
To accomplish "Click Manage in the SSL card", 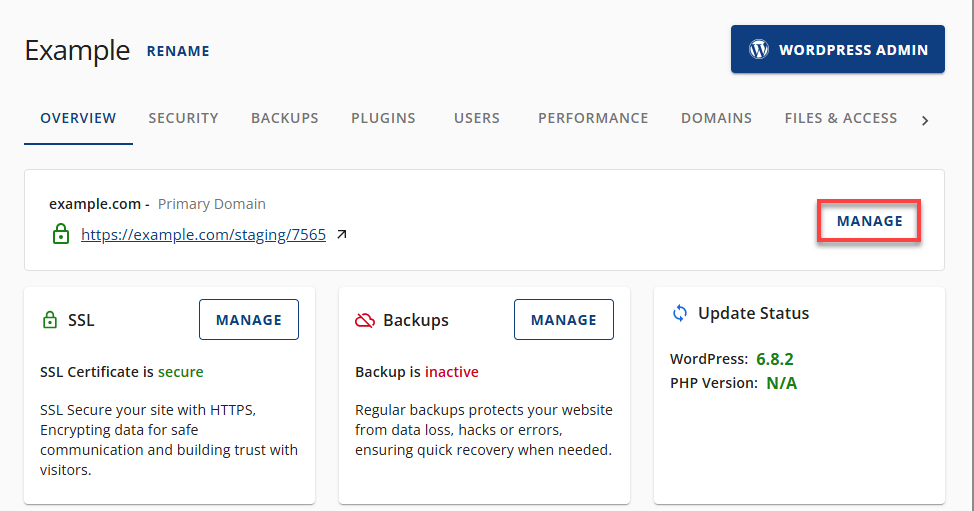I will click(x=249, y=320).
